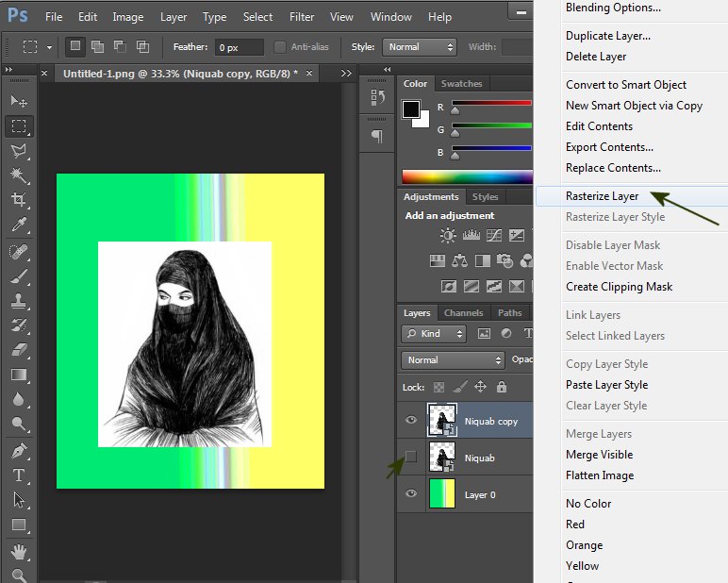
Task: Enable the Anti-alias checkbox
Action: click(x=280, y=47)
